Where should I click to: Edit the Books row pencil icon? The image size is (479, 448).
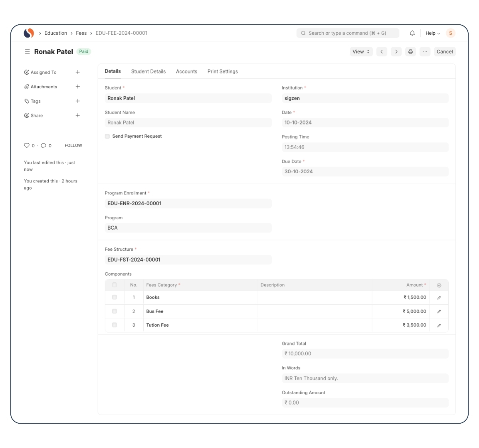click(439, 297)
